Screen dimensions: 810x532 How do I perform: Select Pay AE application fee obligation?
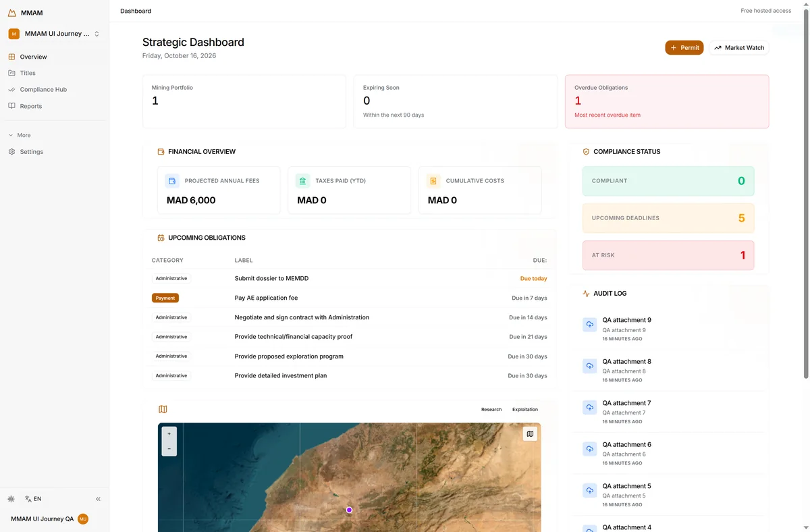pos(349,298)
